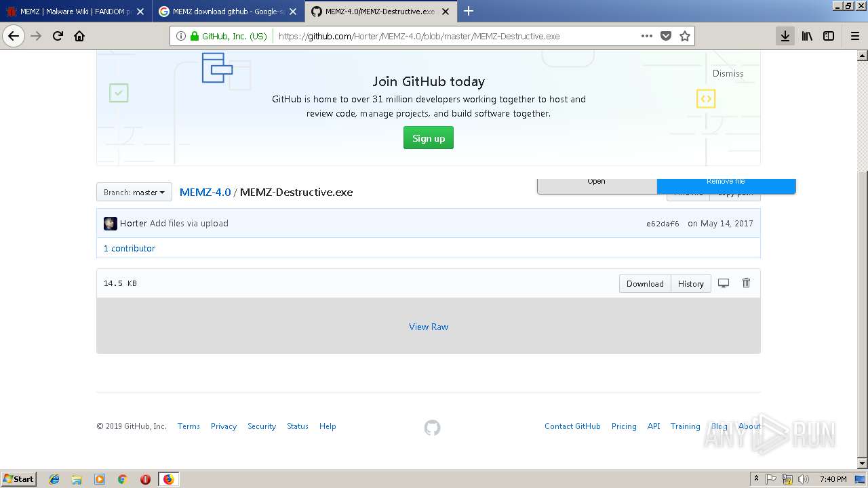Viewport: 868px width, 488px height.
Task: Go to the browser home page
Action: click(x=79, y=36)
